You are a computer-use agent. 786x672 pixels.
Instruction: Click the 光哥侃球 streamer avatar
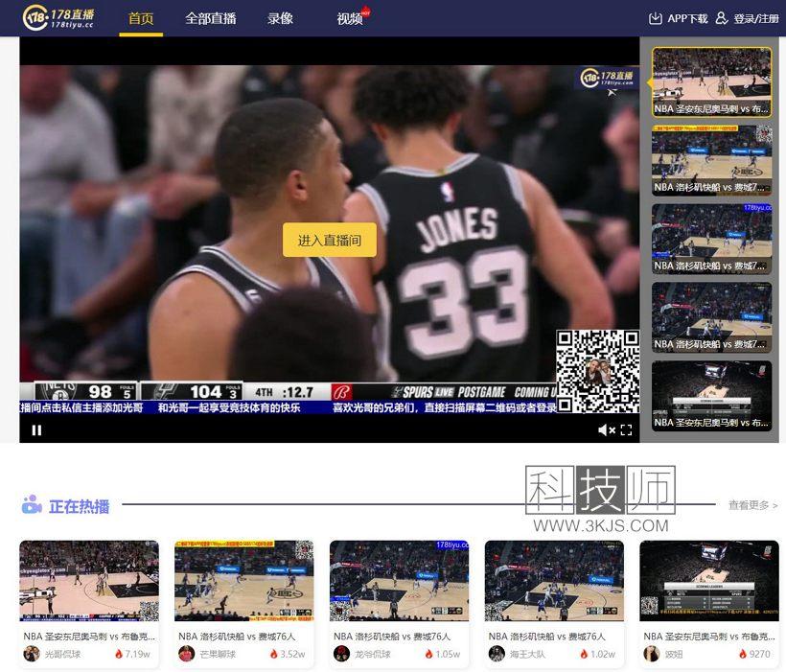tap(31, 654)
